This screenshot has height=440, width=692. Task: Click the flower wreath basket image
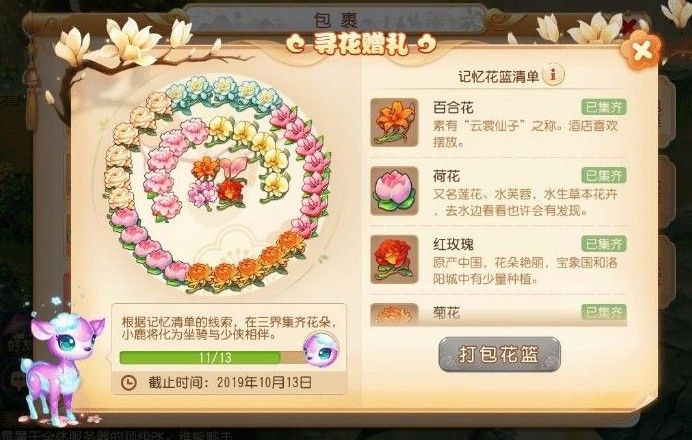(x=217, y=183)
